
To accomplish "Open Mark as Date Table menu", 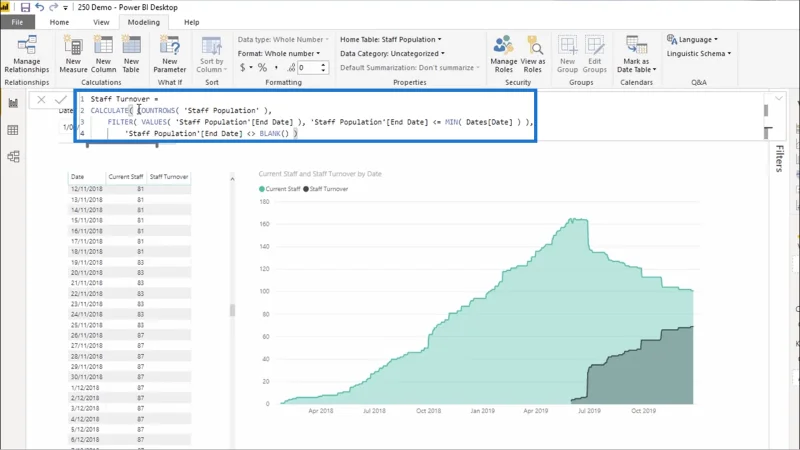I will [636, 54].
